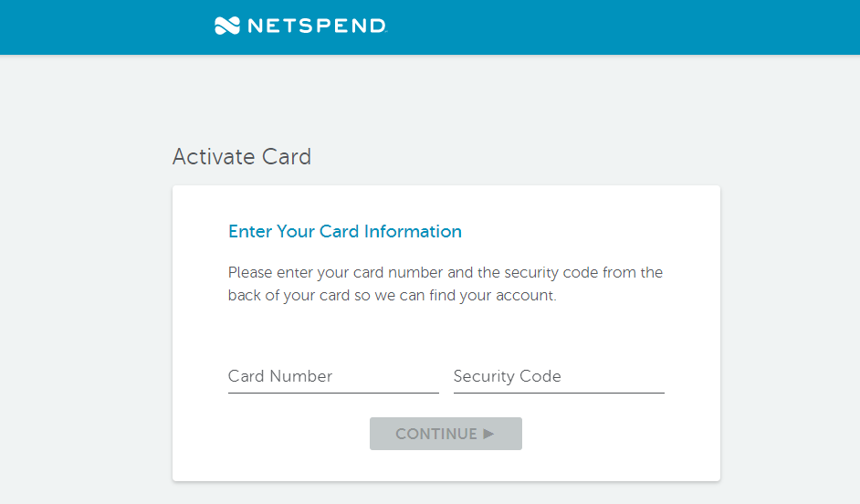Click the blue header bar beside the logo
The image size is (860, 504).
pyautogui.click(x=603, y=26)
